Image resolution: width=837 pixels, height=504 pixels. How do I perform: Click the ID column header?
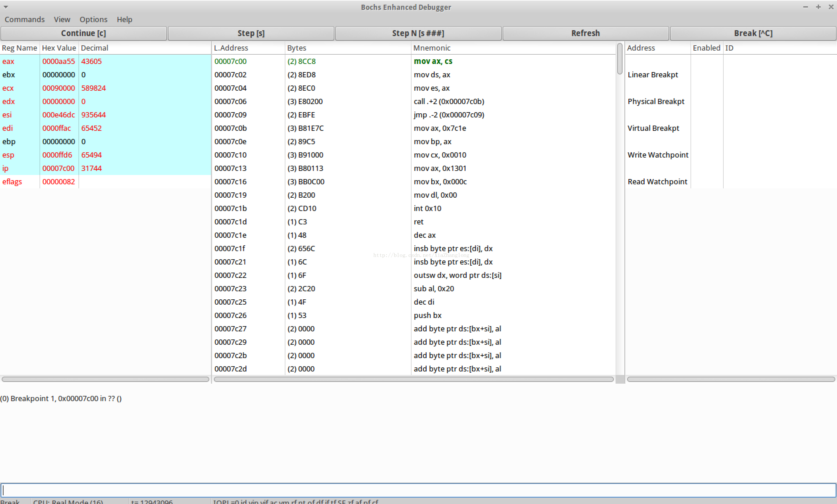pos(780,48)
